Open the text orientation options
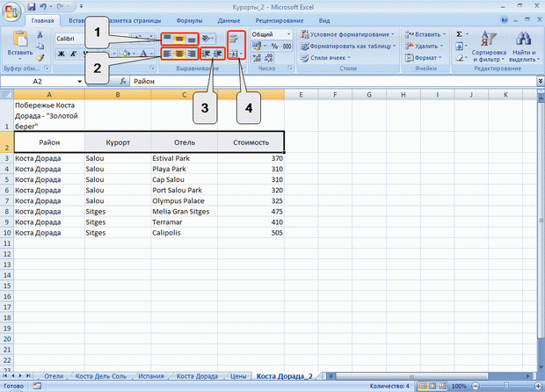The height and width of the screenshot is (392, 545). tap(207, 38)
